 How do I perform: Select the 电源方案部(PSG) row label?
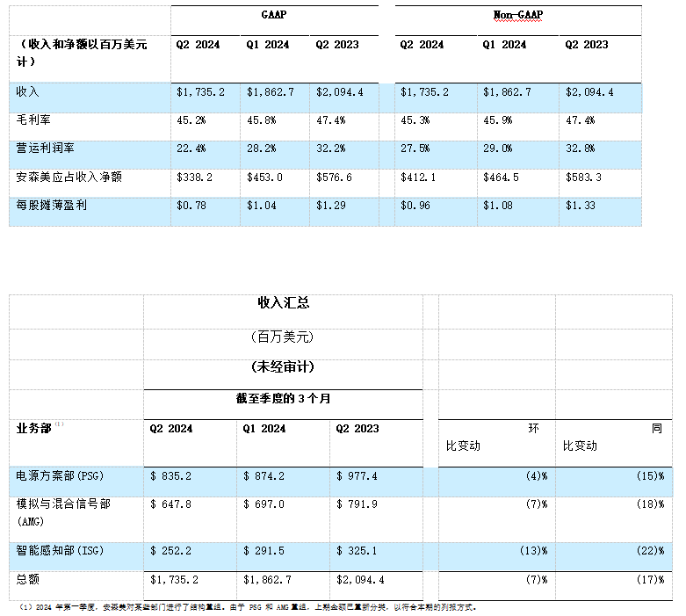tap(60, 476)
